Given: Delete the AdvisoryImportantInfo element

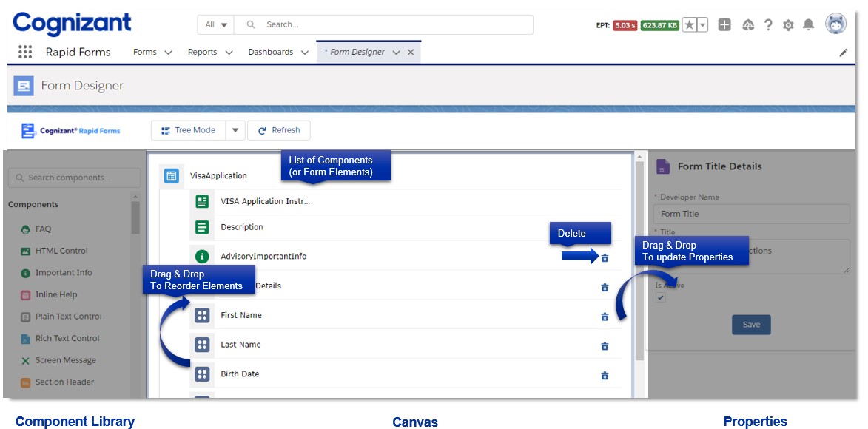Looking at the screenshot, I should (604, 257).
